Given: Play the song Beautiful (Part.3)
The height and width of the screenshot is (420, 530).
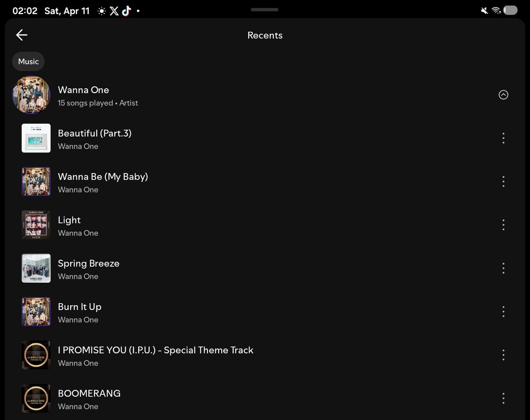Looking at the screenshot, I should pyautogui.click(x=265, y=138).
